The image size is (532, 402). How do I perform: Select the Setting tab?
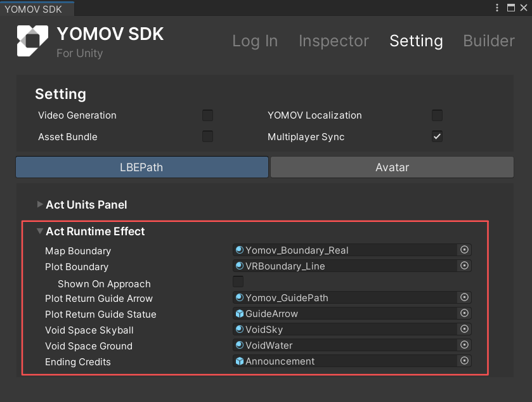[x=416, y=41]
